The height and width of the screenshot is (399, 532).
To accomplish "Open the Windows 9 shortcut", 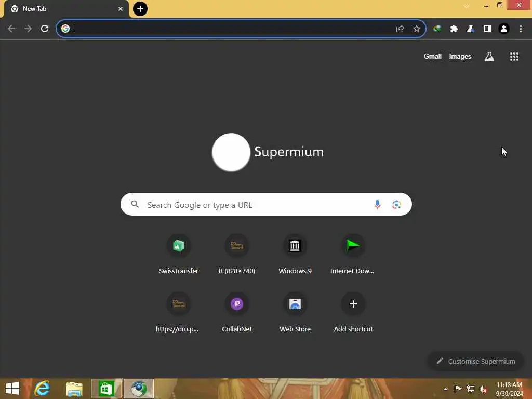I will coord(295,254).
